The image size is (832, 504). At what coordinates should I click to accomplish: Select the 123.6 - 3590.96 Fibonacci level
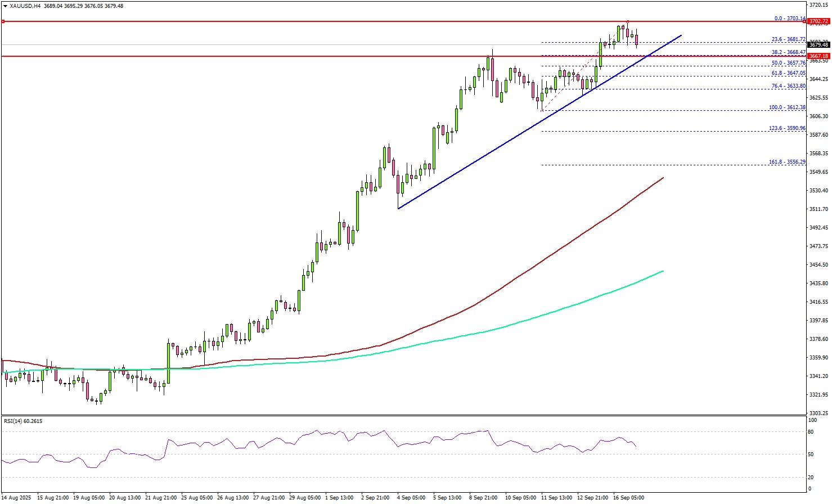click(787, 128)
